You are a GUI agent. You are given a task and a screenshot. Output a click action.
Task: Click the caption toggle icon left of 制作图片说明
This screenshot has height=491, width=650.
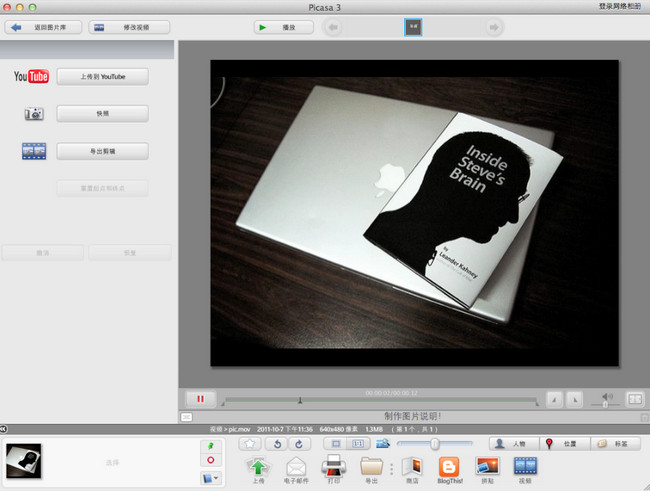tap(187, 417)
